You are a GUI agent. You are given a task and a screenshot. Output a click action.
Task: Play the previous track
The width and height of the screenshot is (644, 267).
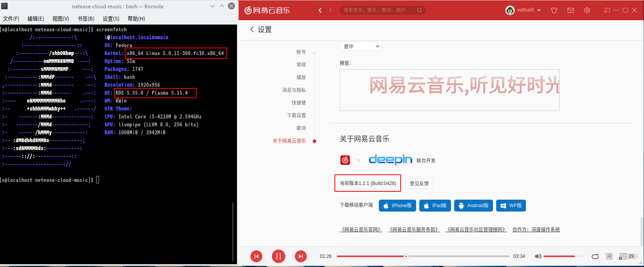click(256, 256)
